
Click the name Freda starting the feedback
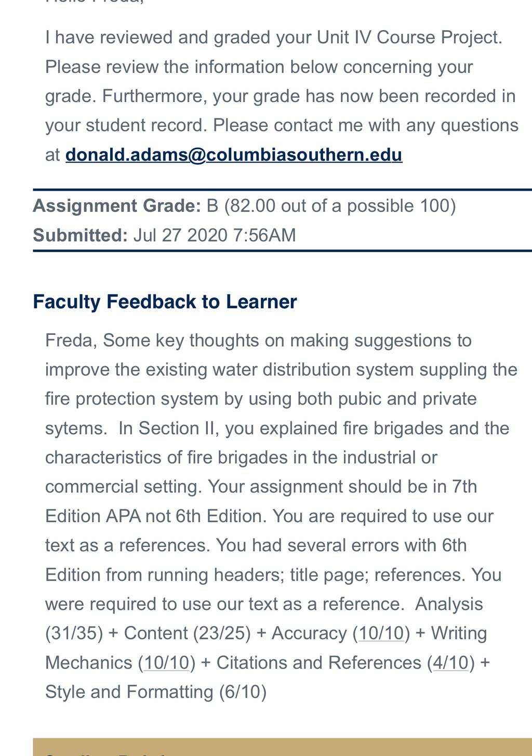click(69, 341)
